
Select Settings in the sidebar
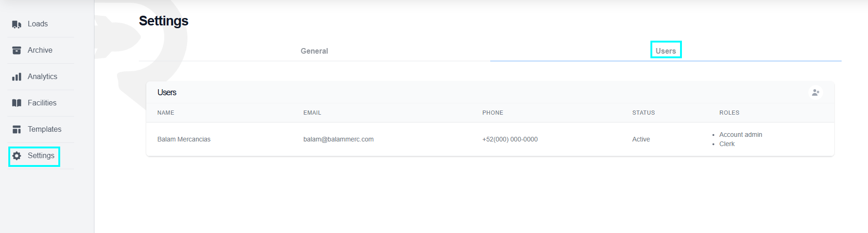41,156
